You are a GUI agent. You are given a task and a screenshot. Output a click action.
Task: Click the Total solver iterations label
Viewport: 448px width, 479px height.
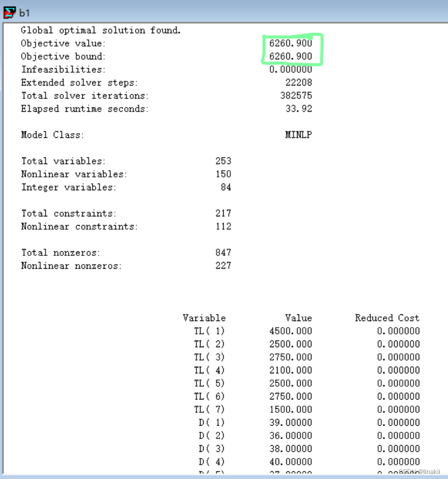tap(85, 95)
